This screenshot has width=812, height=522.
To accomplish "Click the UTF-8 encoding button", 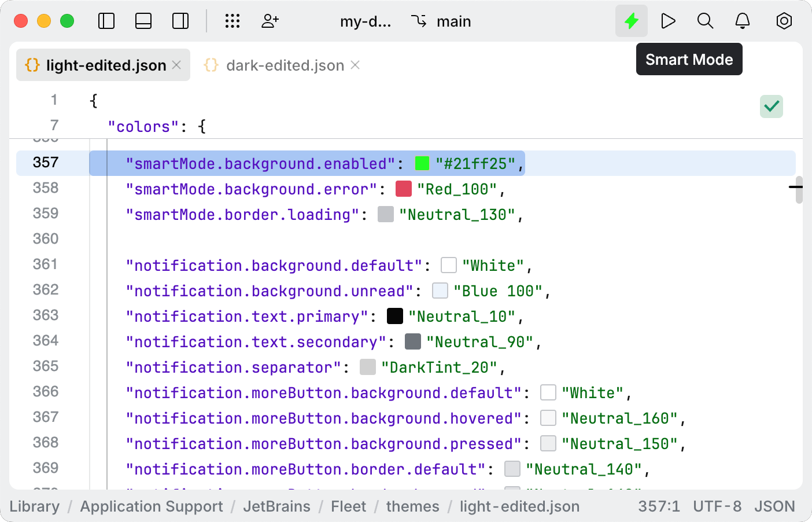I will [717, 506].
